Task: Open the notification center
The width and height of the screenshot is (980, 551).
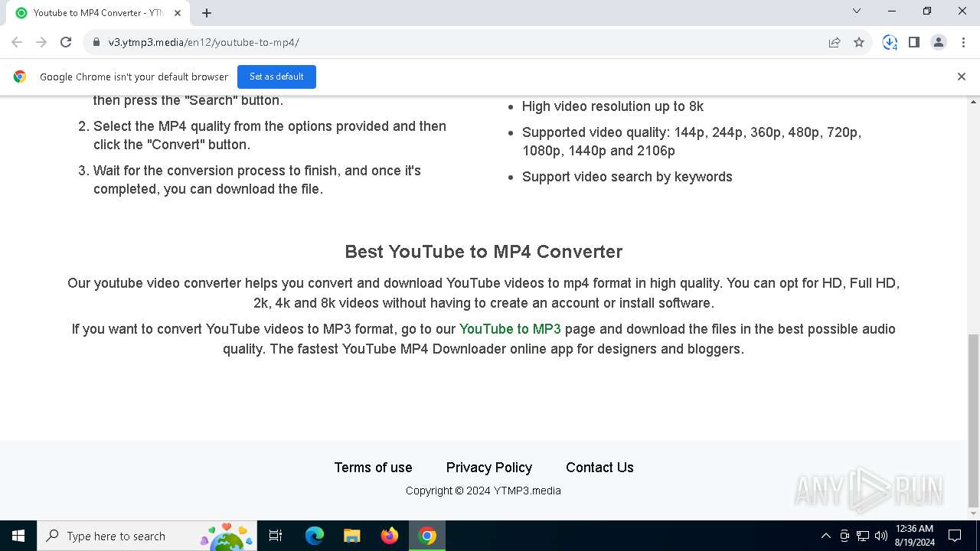Action: click(955, 536)
